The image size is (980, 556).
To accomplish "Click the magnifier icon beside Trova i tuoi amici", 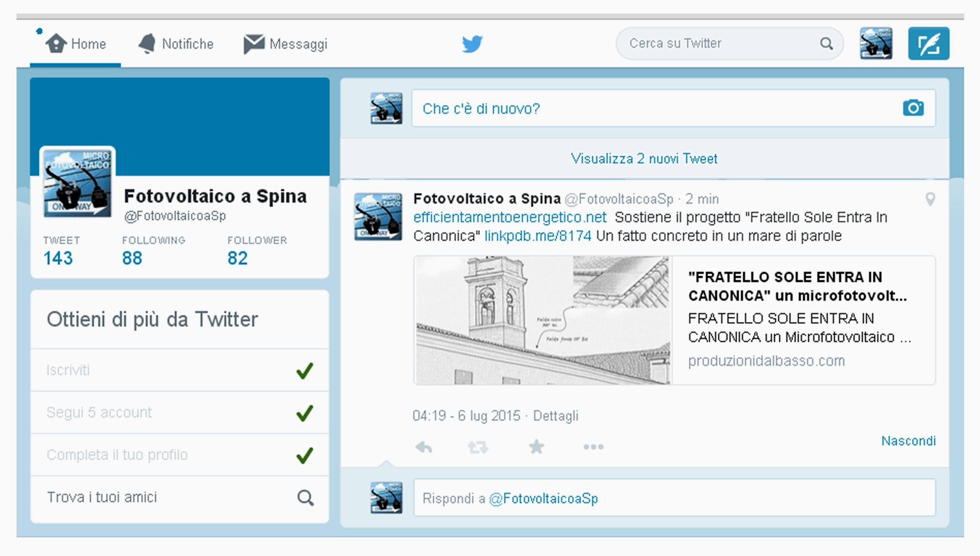I will click(306, 497).
